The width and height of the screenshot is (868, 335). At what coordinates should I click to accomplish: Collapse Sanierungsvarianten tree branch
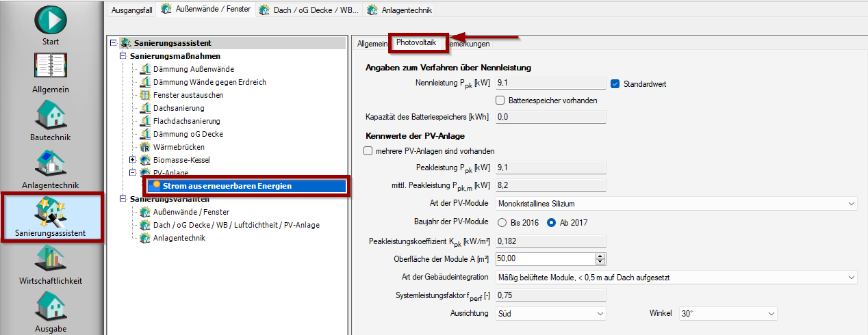(123, 199)
